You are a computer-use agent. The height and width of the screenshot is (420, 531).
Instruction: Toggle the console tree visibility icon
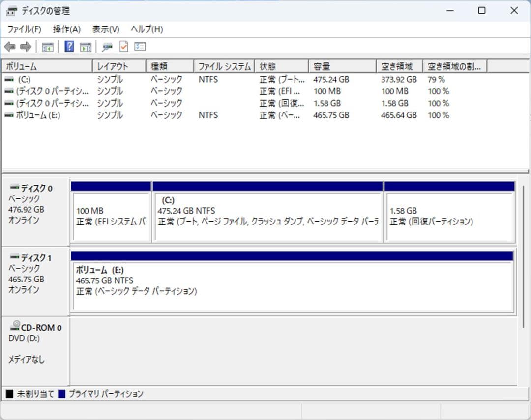point(47,46)
